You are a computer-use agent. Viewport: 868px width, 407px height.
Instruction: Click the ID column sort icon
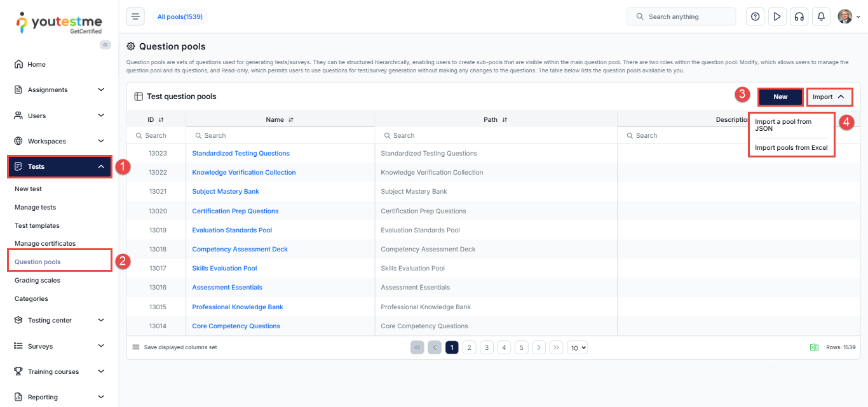pos(161,119)
